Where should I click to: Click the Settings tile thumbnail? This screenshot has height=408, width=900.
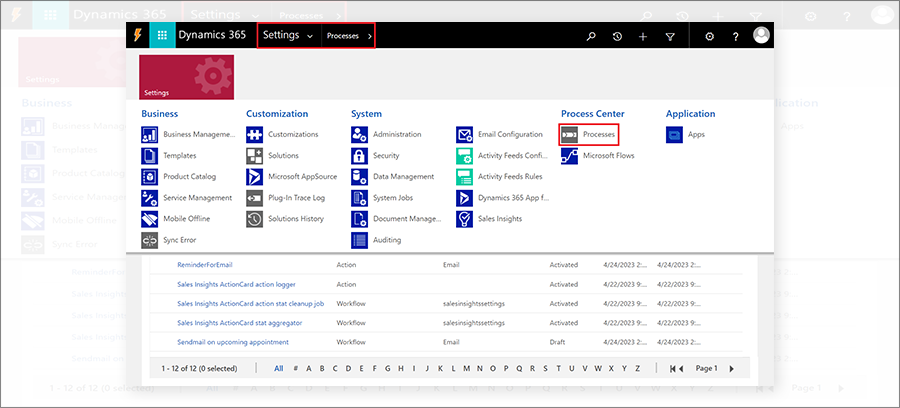[x=186, y=76]
